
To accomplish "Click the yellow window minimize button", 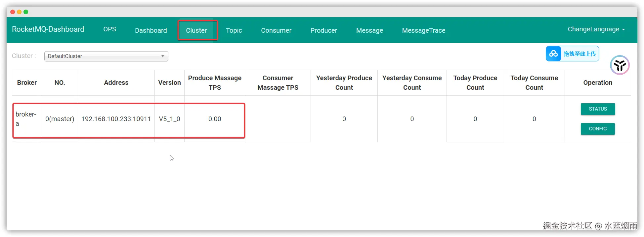I will (x=19, y=12).
